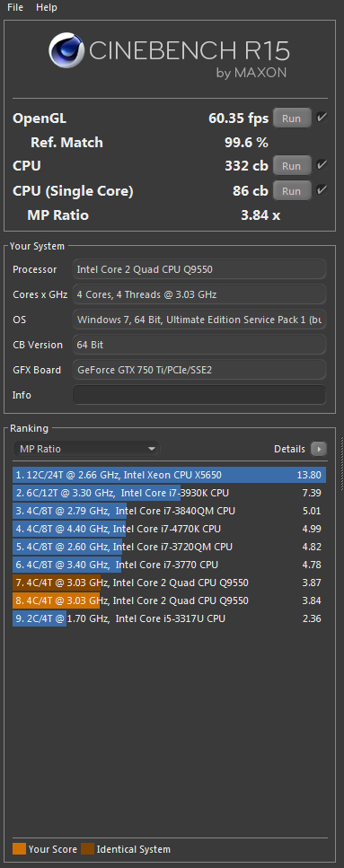Screen dimensions: 344x868
Task: Click the OpenGL 60.35 fps result
Action: coord(238,118)
